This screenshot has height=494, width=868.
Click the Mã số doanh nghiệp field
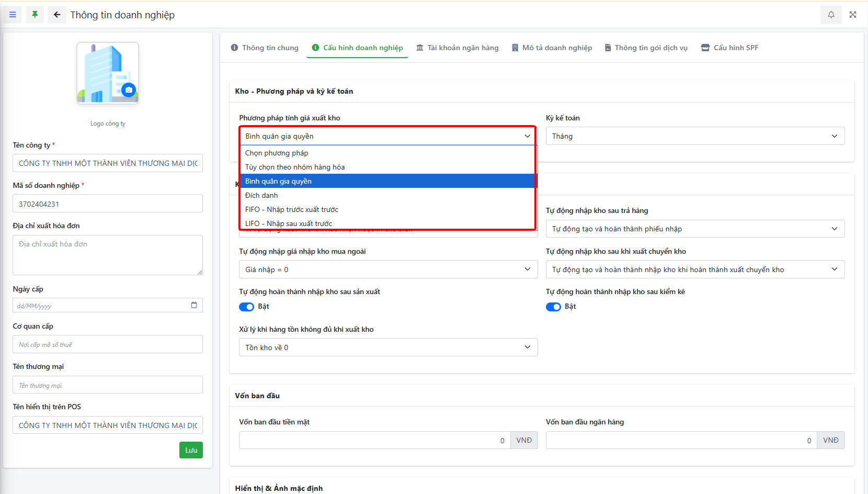[x=108, y=204]
